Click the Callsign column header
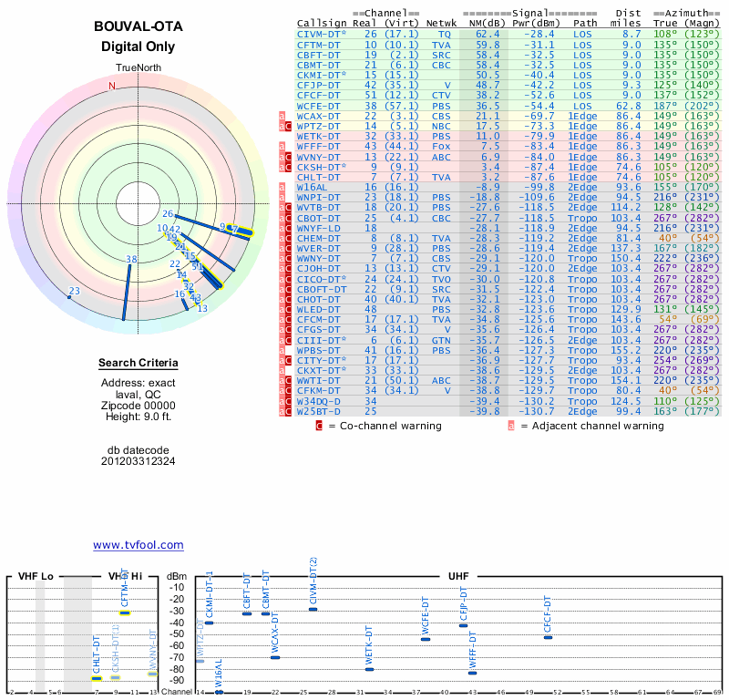The image size is (729, 700). click(322, 24)
